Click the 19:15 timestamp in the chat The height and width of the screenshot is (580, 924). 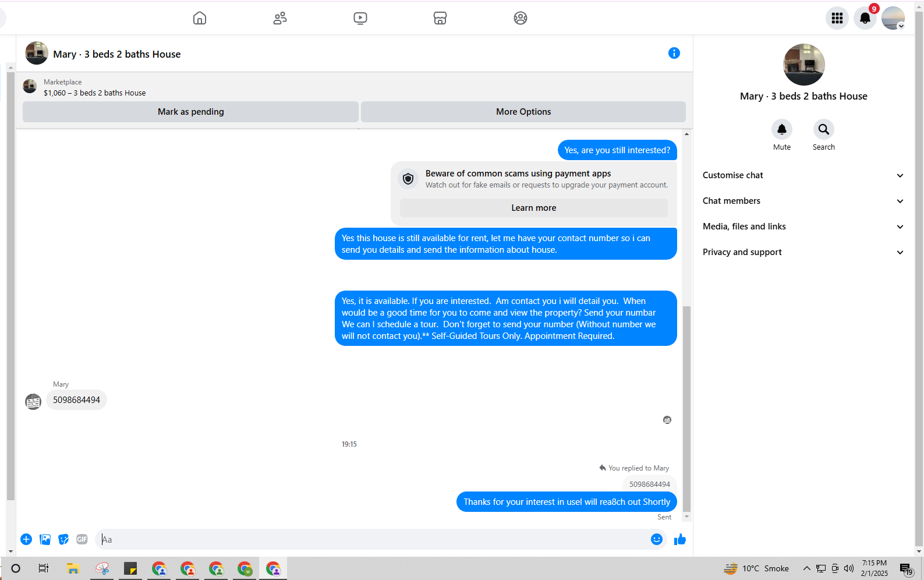[349, 444]
